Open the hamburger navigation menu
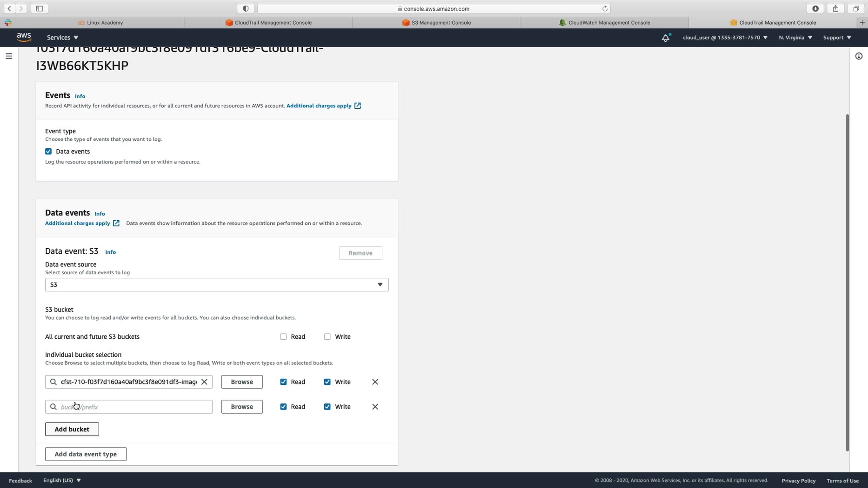This screenshot has width=868, height=488. 9,56
